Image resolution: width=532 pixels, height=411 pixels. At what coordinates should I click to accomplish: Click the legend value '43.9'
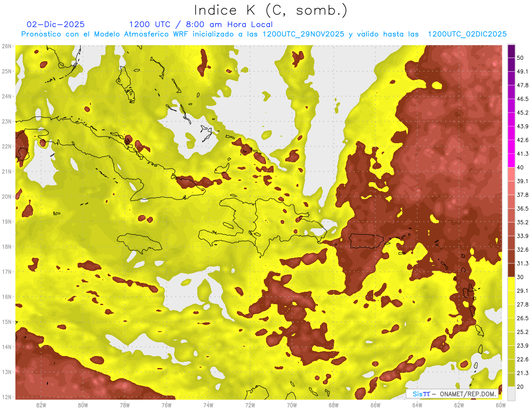coord(523,126)
